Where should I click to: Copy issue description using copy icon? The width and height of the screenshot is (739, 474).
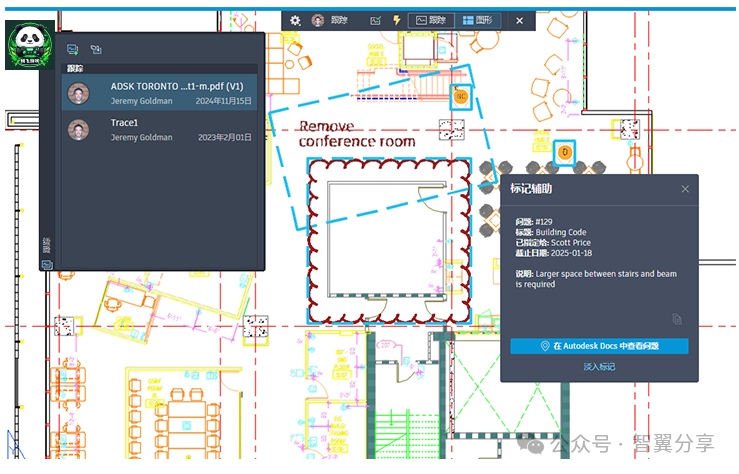click(x=677, y=319)
